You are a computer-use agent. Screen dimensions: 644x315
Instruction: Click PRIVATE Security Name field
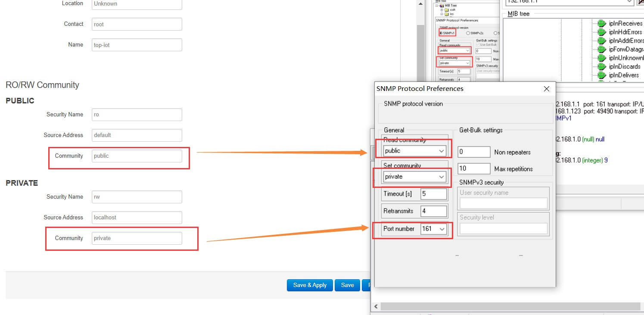137,197
